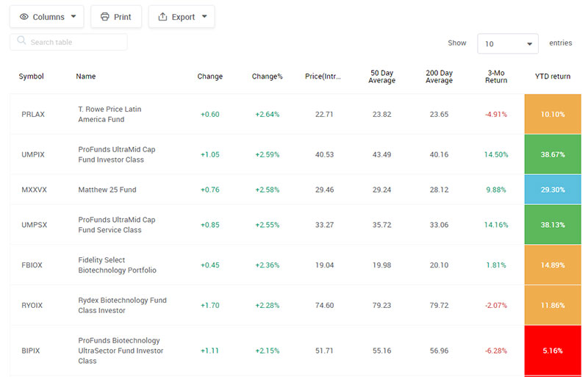
Task: Sort by 3-Mo Return column header
Action: tap(496, 76)
